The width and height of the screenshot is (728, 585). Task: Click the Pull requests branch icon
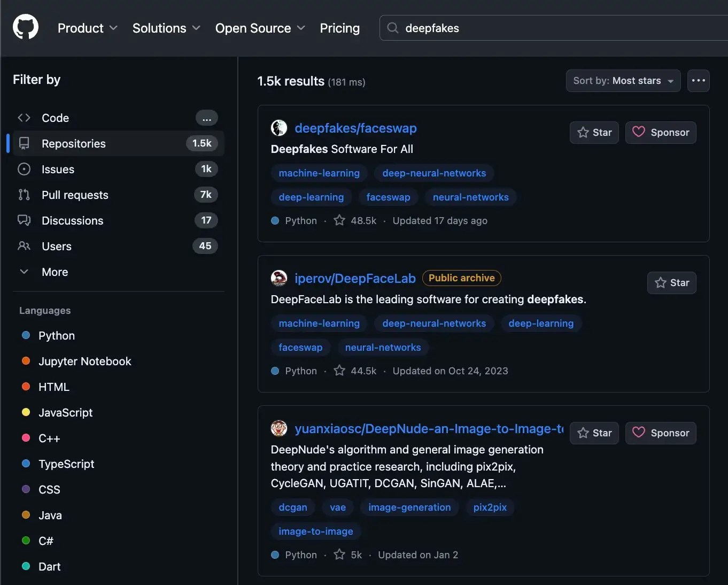click(x=24, y=195)
